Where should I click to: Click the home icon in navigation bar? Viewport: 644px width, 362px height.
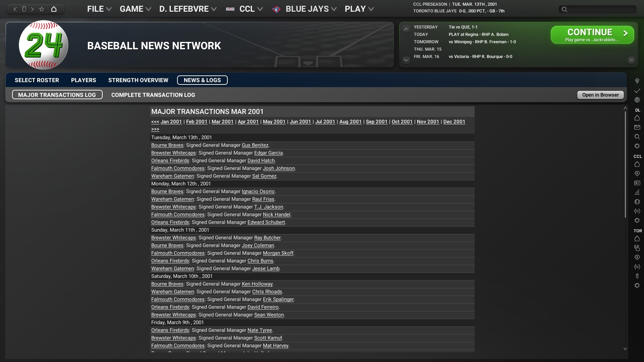54,9
